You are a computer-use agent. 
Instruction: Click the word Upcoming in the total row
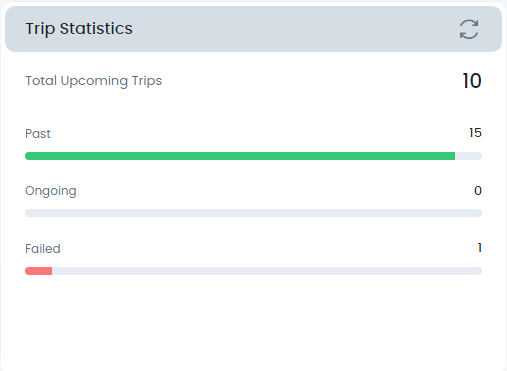(x=94, y=81)
